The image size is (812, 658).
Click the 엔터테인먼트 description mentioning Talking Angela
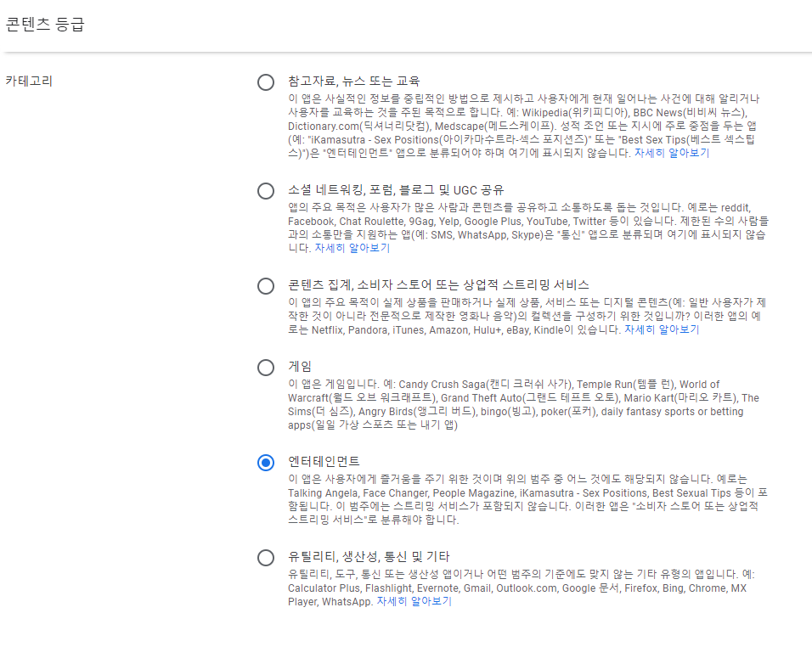pyautogui.click(x=527, y=499)
